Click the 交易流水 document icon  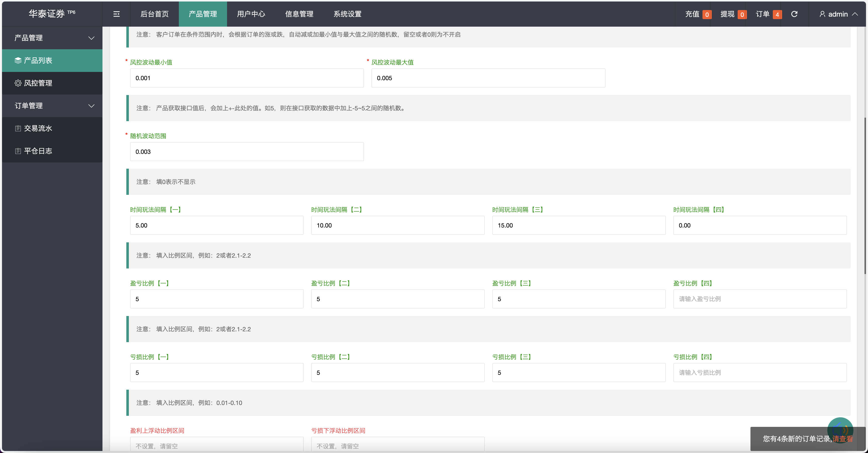18,128
